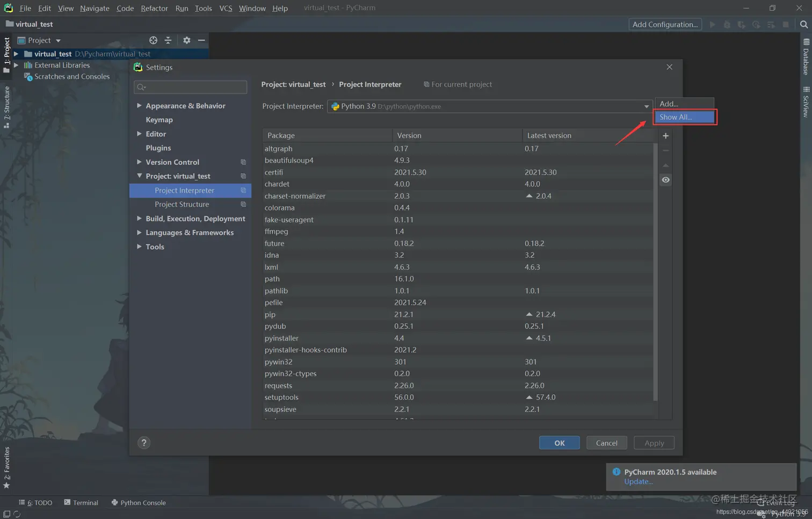Click the Latest version column header
This screenshot has height=519, width=812.
point(588,135)
